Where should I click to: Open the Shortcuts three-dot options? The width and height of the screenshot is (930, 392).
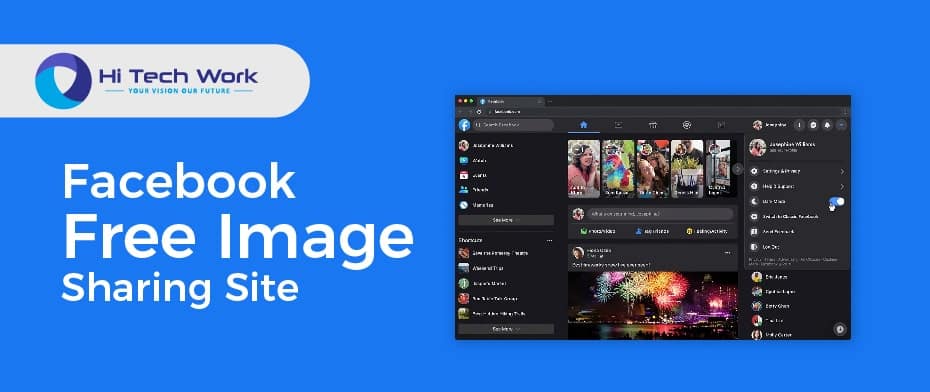pos(549,240)
